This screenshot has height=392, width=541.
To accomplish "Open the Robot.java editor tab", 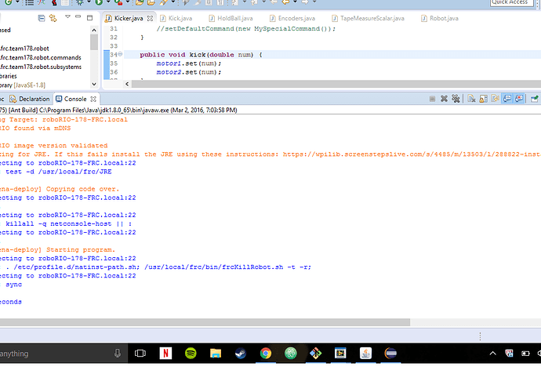I will (440, 18).
